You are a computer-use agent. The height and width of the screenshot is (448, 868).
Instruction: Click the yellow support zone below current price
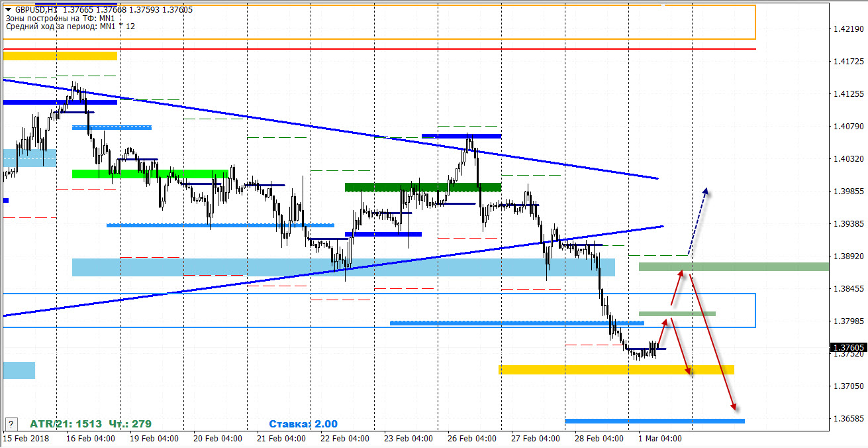(x=616, y=370)
